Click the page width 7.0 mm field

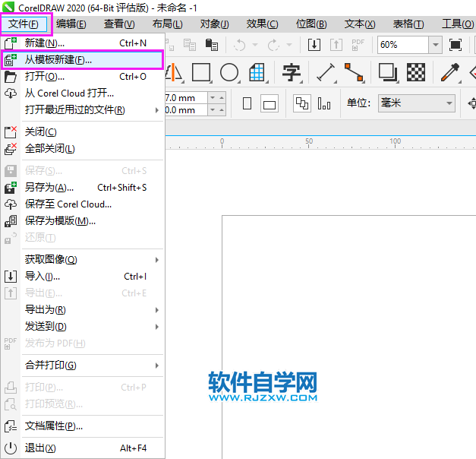186,98
